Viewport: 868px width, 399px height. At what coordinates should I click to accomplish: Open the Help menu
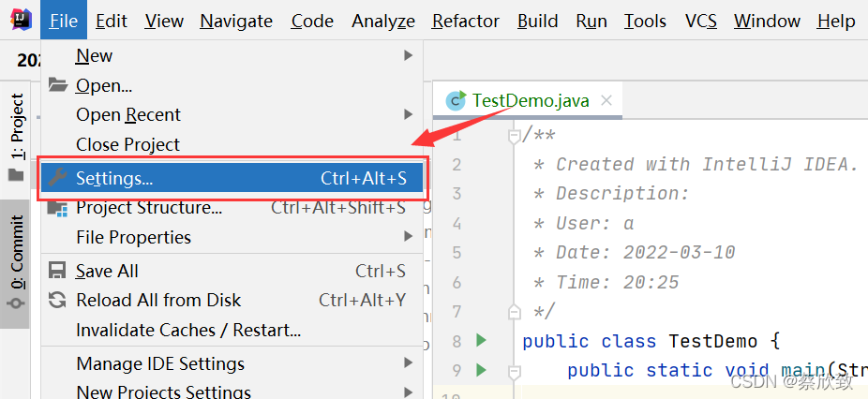click(x=836, y=21)
